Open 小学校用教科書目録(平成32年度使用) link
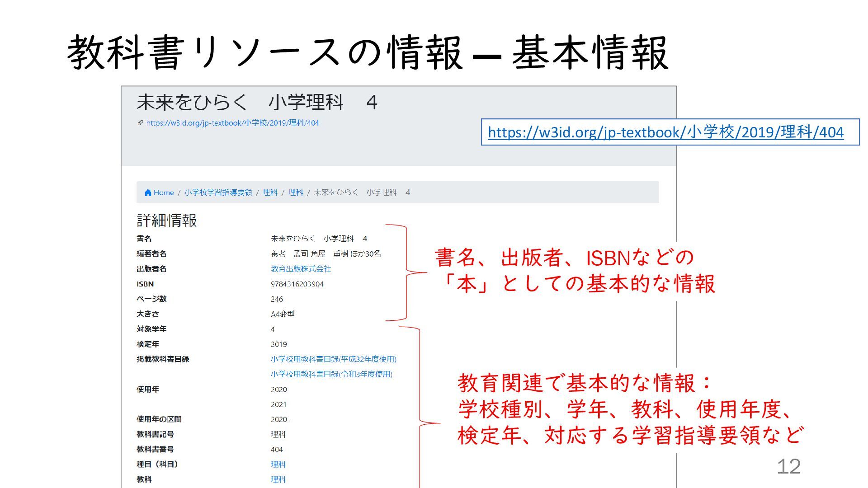 (x=333, y=359)
